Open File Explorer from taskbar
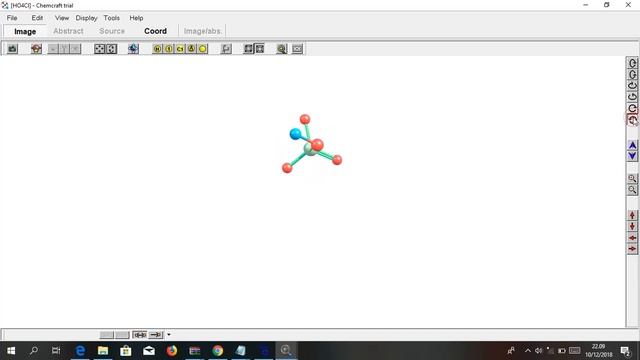The width and height of the screenshot is (640, 360). 103,351
